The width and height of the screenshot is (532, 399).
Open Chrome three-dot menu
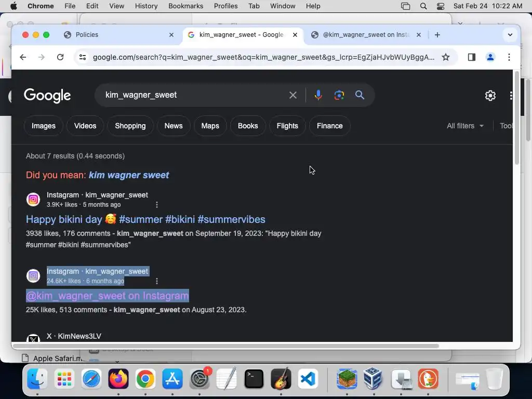pos(509,57)
